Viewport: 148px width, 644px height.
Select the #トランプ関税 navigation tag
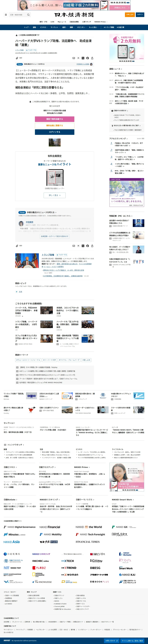109,27
